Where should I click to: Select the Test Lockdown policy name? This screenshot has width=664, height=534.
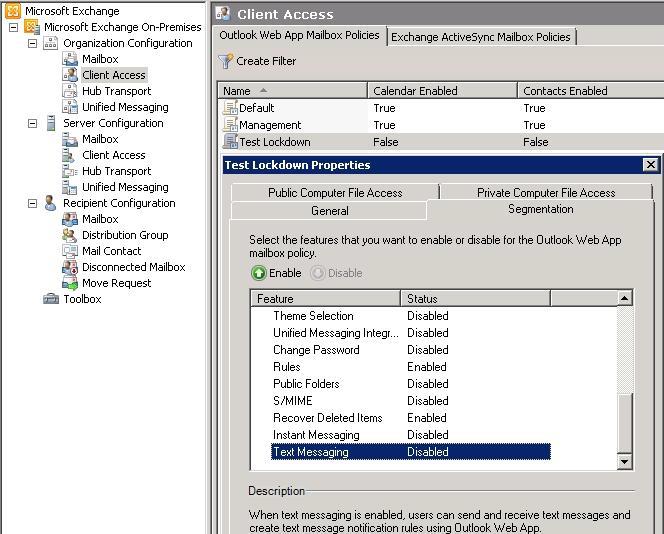275,142
